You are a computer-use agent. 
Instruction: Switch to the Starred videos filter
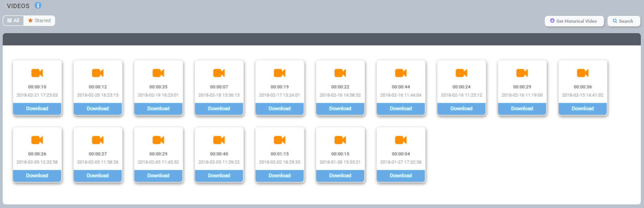click(x=39, y=20)
